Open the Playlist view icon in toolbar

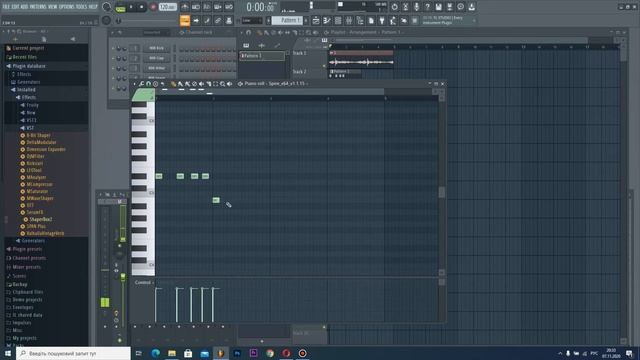[x=316, y=20]
